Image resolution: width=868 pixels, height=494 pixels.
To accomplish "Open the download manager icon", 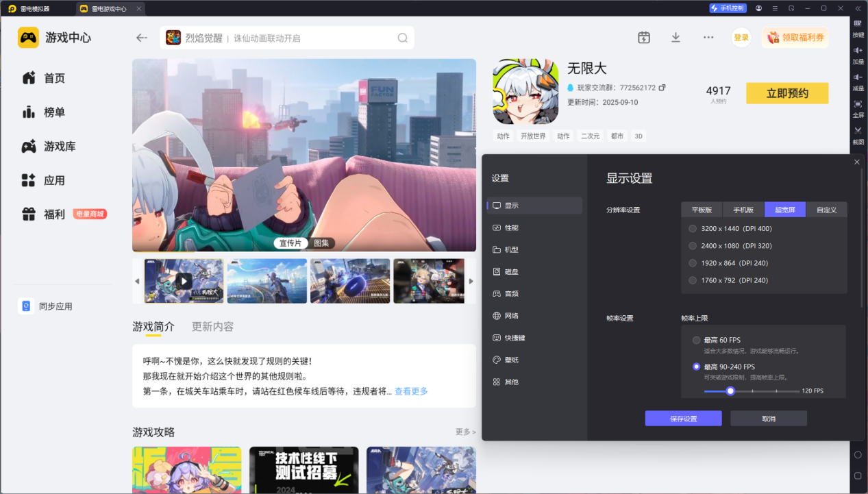I will pyautogui.click(x=675, y=38).
